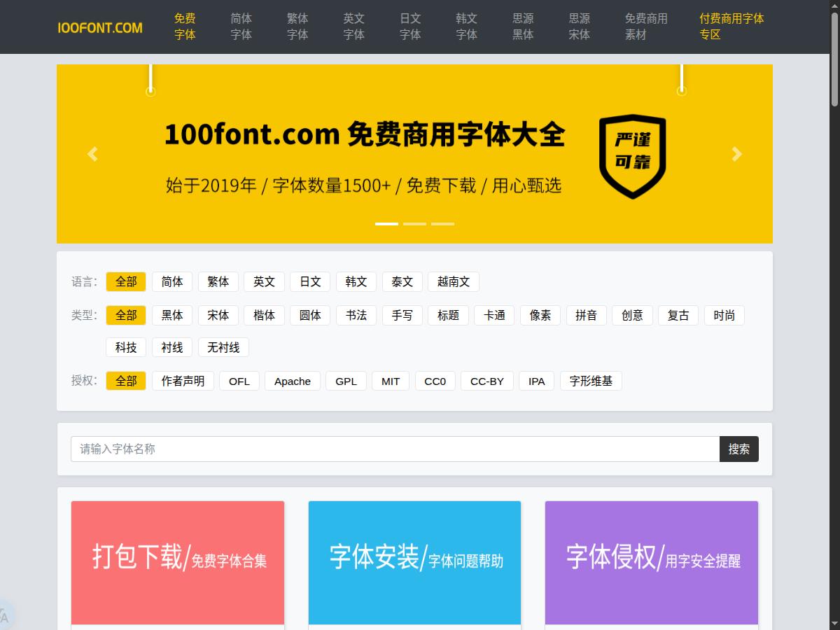840x630 pixels.
Task: Advance to the next banner slide
Action: pyautogui.click(x=736, y=154)
